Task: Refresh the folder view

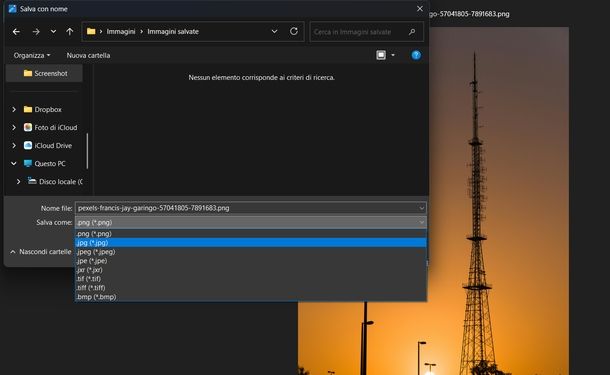Action: tap(294, 31)
